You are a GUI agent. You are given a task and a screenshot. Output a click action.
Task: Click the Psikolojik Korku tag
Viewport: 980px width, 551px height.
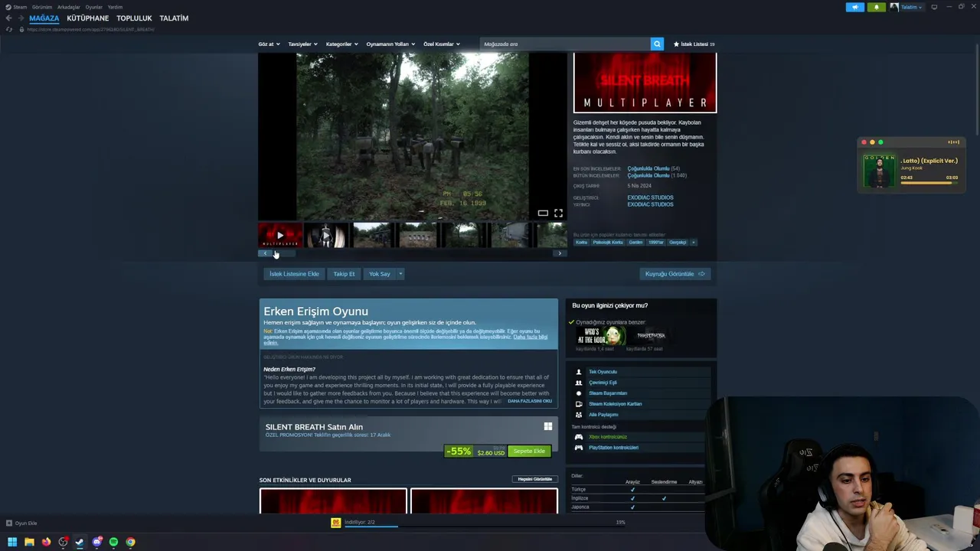[608, 243]
